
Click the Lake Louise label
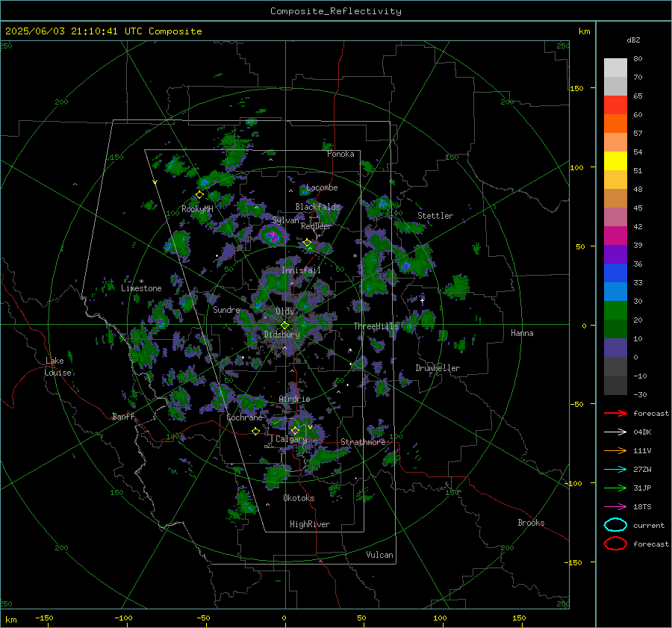[x=57, y=367]
